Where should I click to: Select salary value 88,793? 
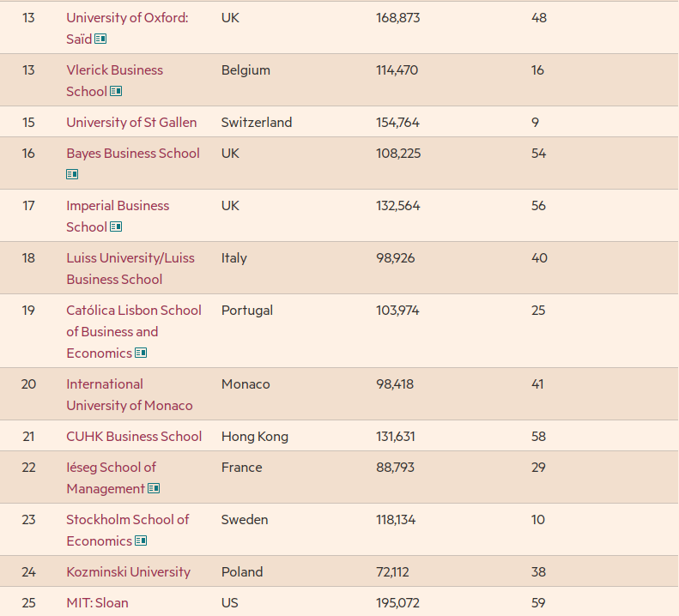tap(396, 468)
